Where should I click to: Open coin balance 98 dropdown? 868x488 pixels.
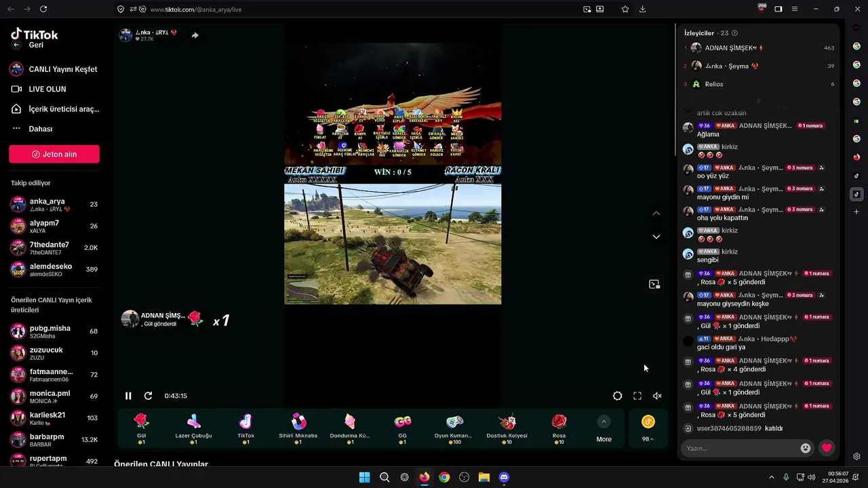coord(648,429)
